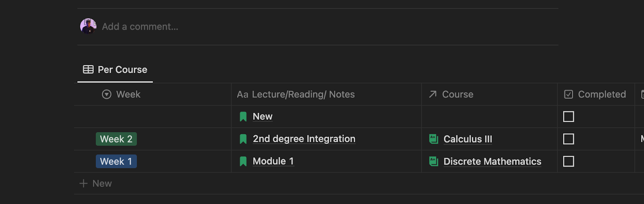644x204 pixels.
Task: Click bookmark icon beside 2nd degree Integration
Action: pos(243,139)
